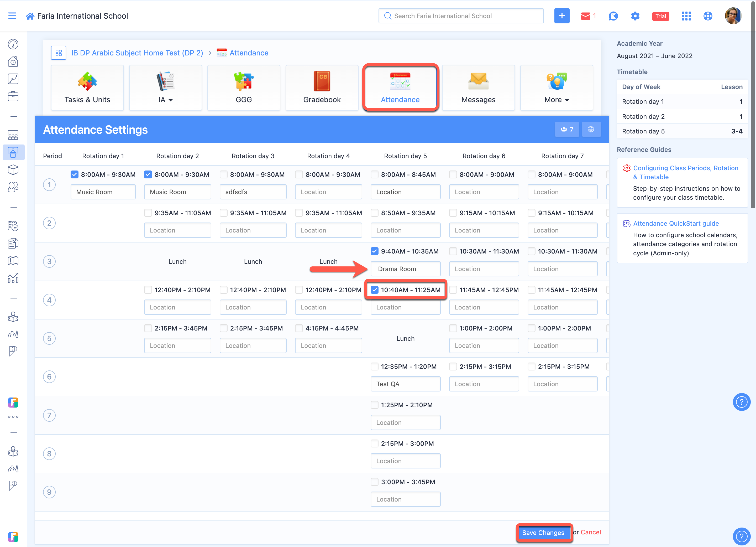This screenshot has height=547, width=756.
Task: Click the stacked documents icon in sidebar
Action: click(13, 243)
